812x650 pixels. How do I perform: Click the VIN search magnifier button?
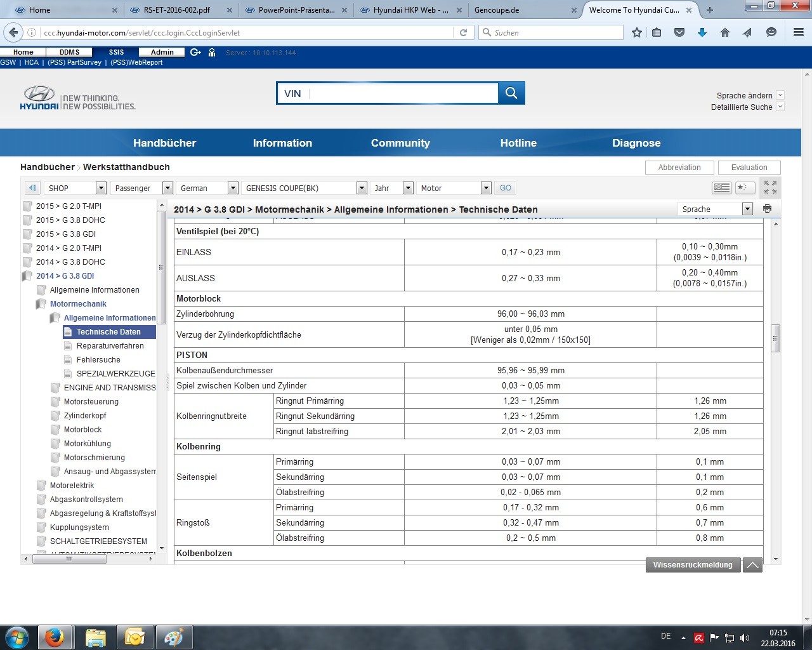[x=511, y=93]
